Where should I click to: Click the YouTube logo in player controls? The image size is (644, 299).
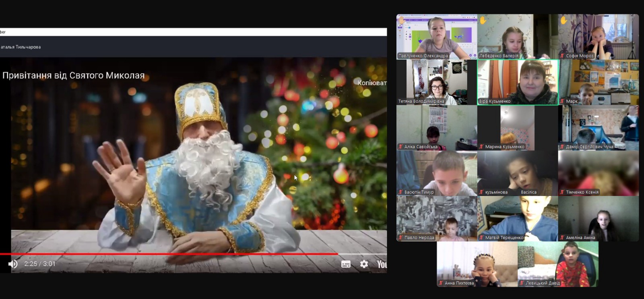[x=382, y=264]
